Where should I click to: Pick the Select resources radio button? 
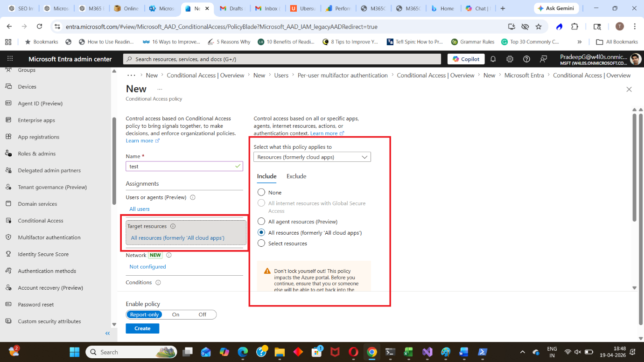pyautogui.click(x=261, y=244)
